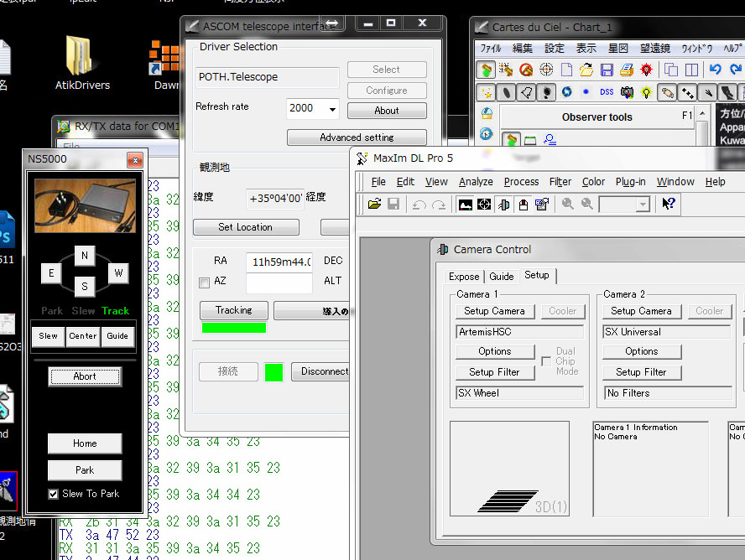Click the context Help arrow icon

(669, 204)
